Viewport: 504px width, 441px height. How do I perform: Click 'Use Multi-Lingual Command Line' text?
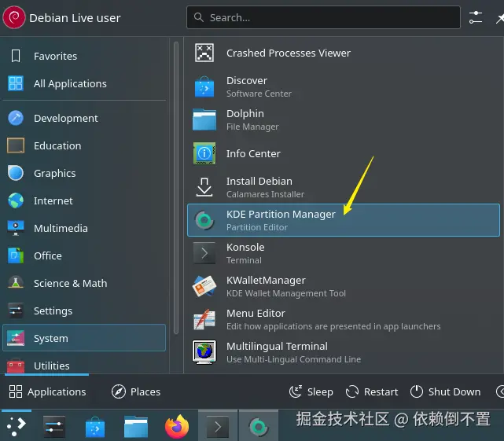293,359
